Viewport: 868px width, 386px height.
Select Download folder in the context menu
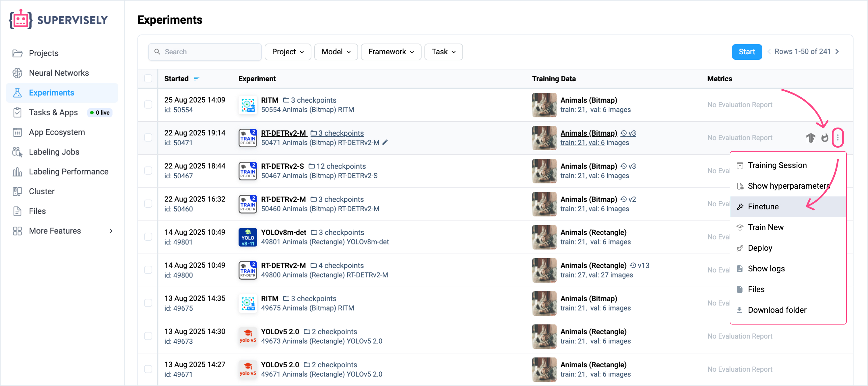(777, 310)
